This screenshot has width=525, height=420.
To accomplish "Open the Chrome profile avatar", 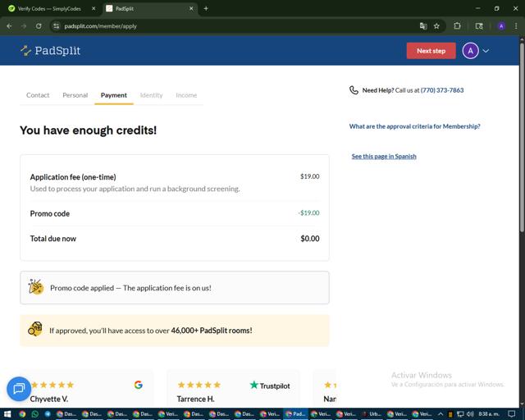I will (x=501, y=26).
